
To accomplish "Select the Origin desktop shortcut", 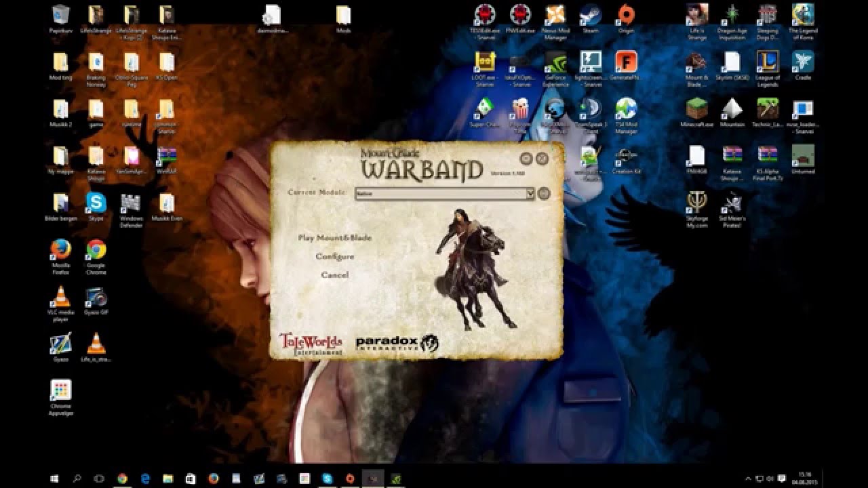I will click(626, 18).
